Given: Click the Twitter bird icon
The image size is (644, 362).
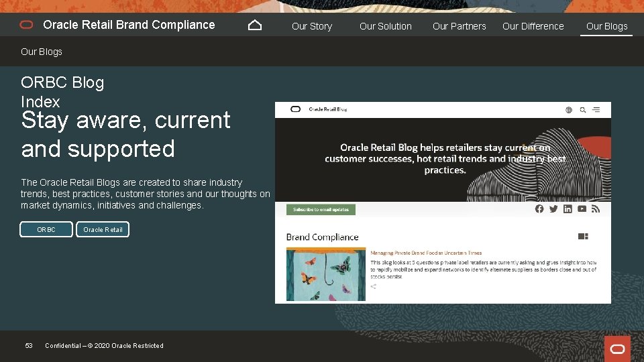Looking at the screenshot, I should [x=553, y=209].
